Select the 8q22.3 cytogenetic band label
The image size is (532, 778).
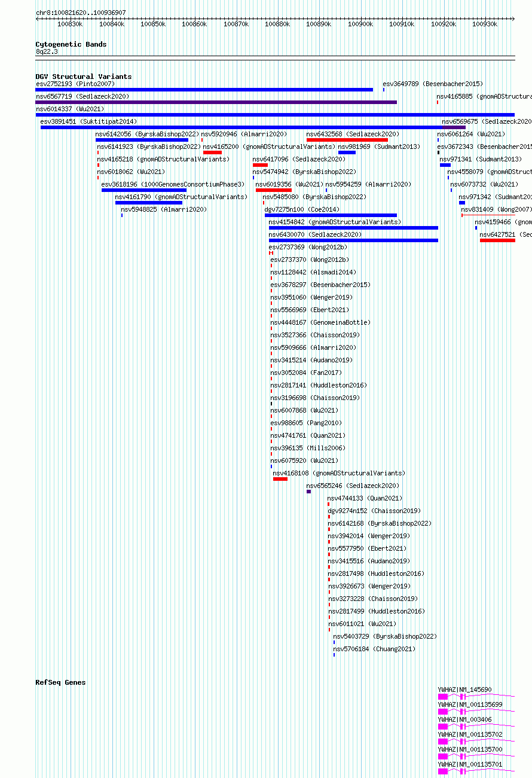click(x=47, y=51)
